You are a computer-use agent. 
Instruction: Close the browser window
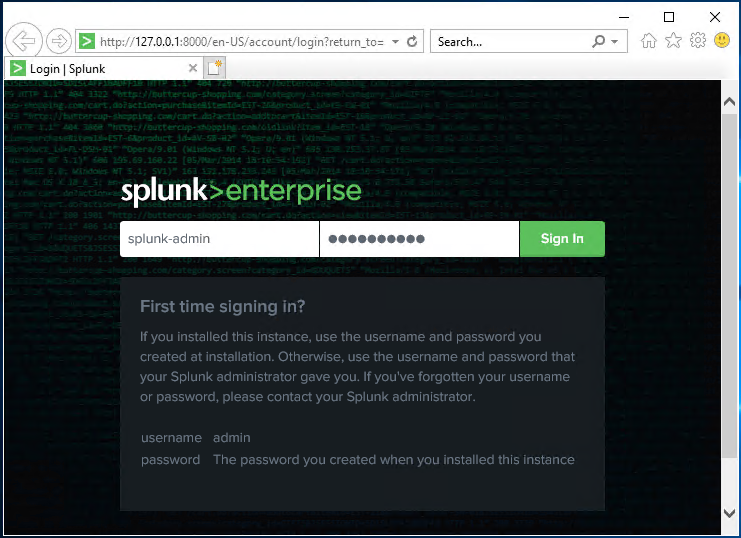coord(715,17)
